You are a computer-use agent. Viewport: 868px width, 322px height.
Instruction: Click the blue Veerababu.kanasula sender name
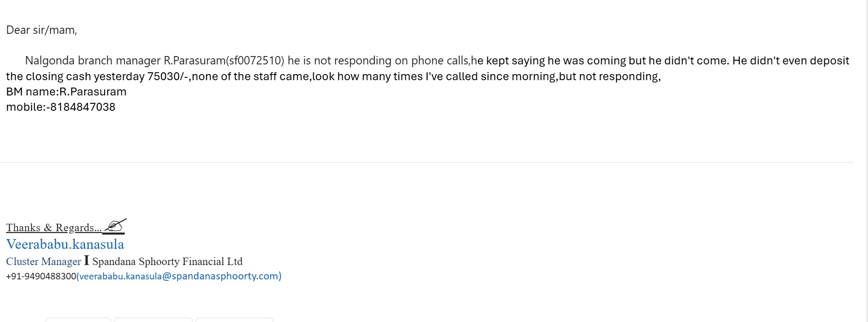65,244
